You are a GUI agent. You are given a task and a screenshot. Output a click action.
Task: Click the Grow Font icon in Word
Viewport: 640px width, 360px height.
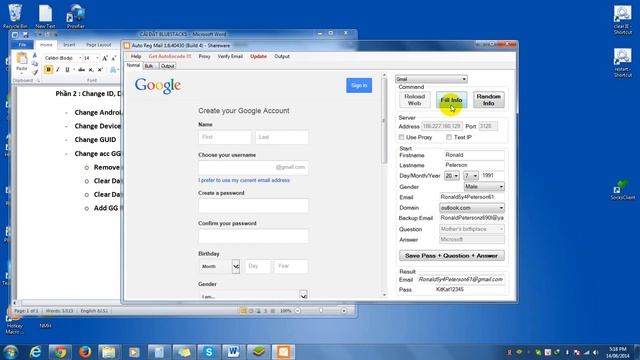coord(105,58)
